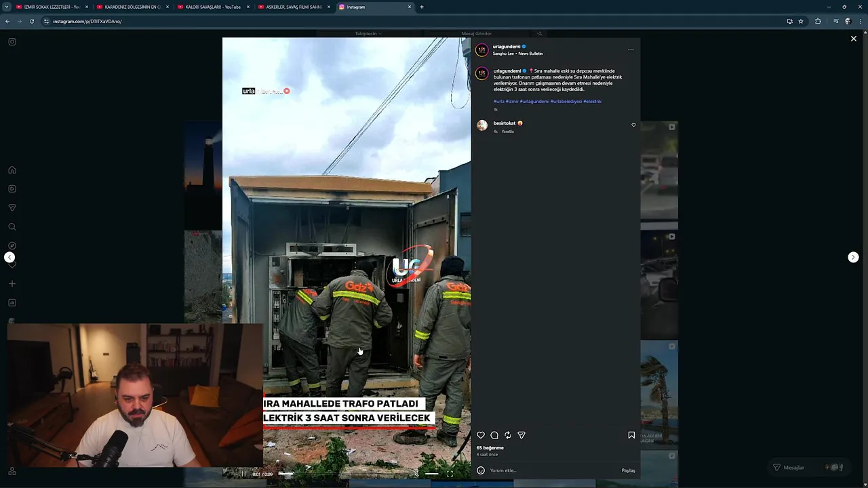Adjust the video volume slider
The height and width of the screenshot is (488, 868).
click(x=431, y=474)
